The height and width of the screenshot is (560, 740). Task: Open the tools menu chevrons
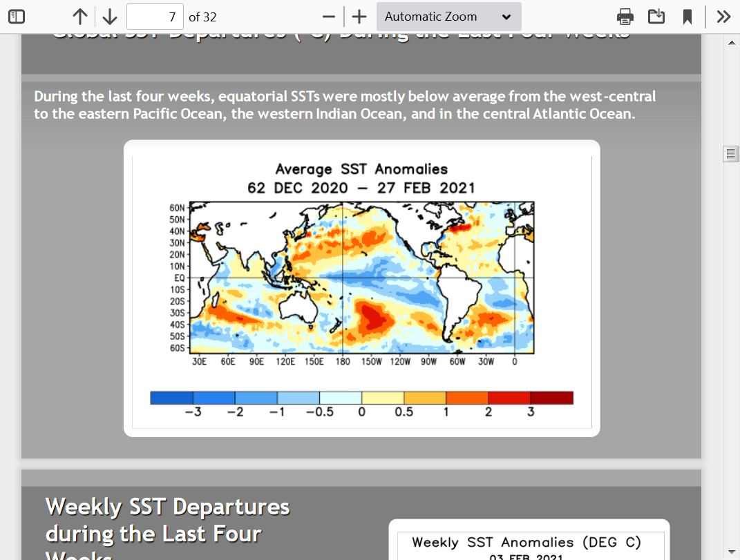723,17
